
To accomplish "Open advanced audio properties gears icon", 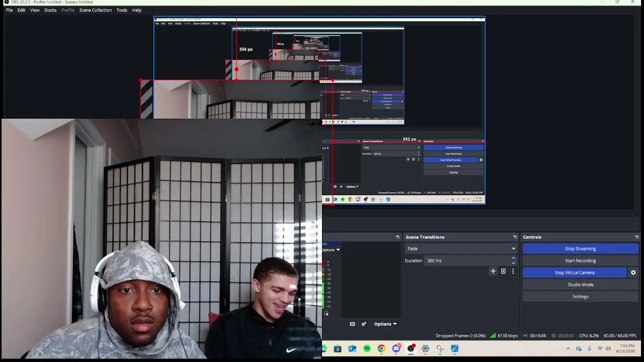I will coord(364,324).
